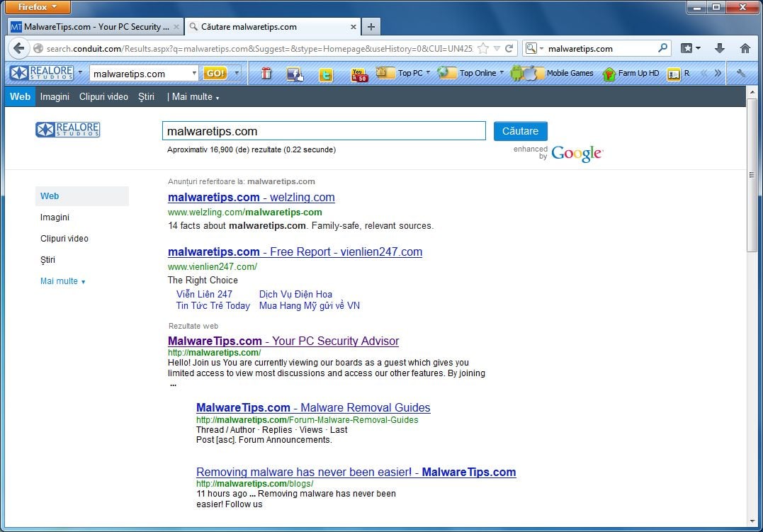Click the Twitter toolbar icon
Image resolution: width=763 pixels, height=532 pixels.
(x=326, y=74)
